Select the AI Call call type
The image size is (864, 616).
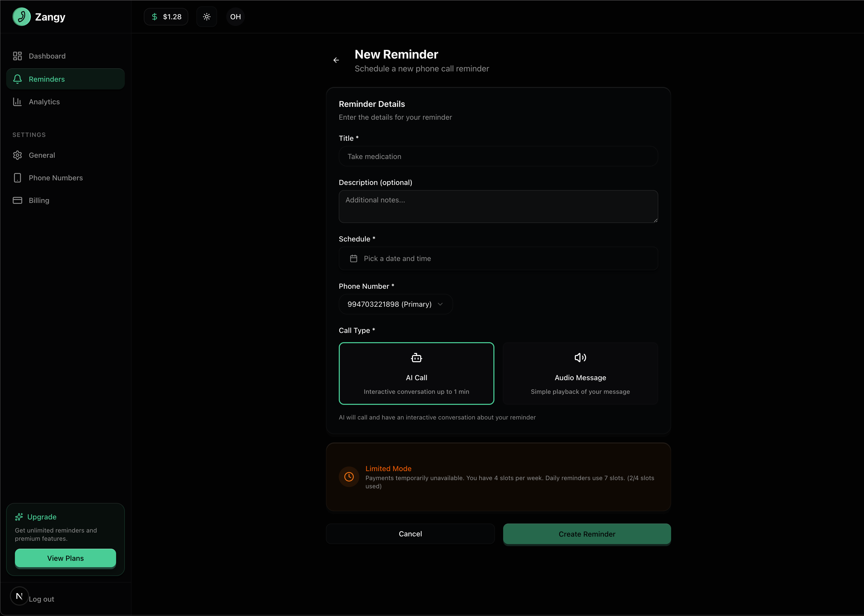click(416, 373)
